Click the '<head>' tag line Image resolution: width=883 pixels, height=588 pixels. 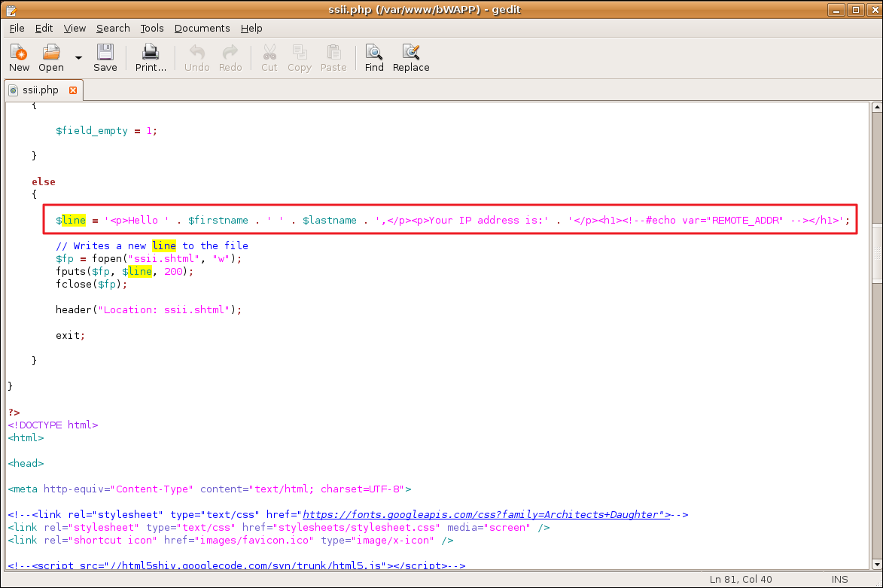point(26,463)
